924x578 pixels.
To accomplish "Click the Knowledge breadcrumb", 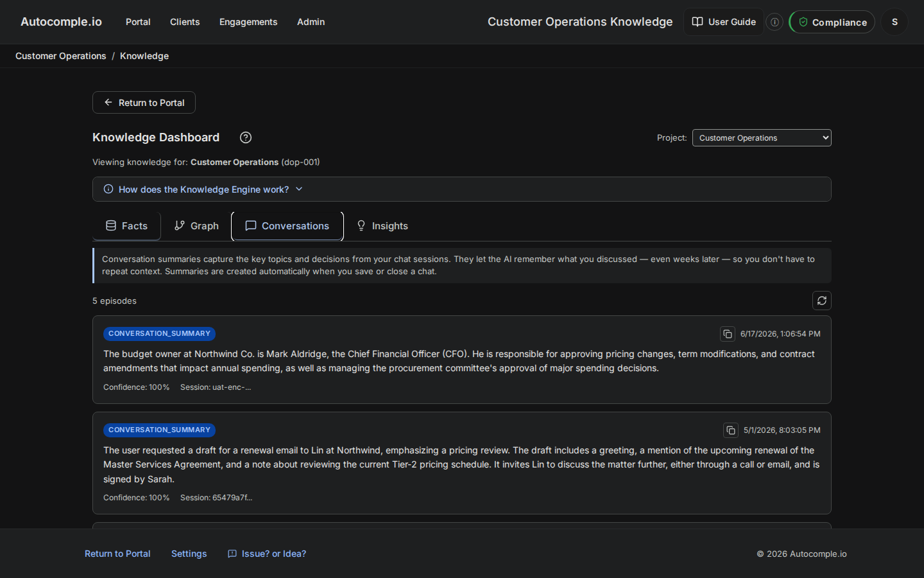I will [144, 56].
